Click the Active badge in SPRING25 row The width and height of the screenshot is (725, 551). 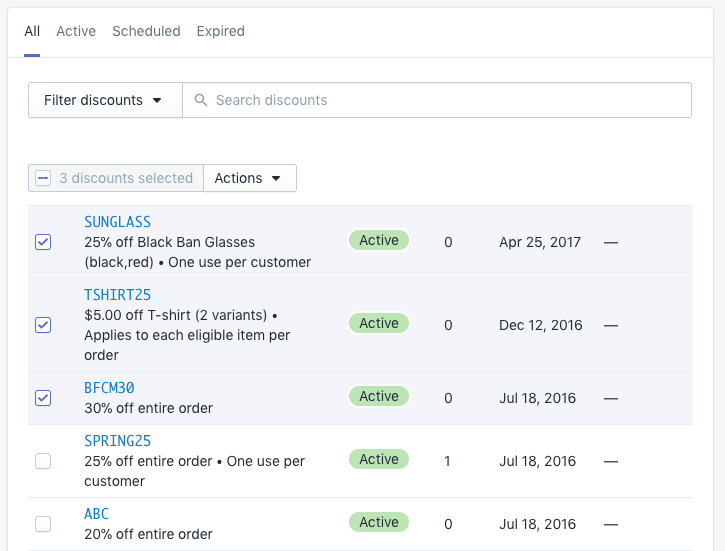click(x=379, y=459)
